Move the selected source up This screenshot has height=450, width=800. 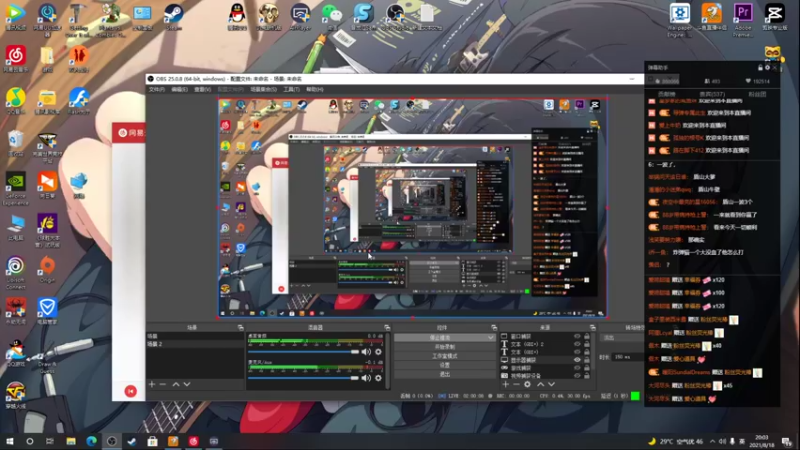point(540,384)
